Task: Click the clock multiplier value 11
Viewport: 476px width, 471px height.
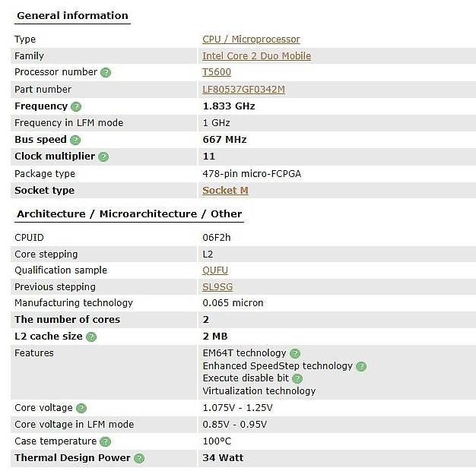Action: point(208,156)
